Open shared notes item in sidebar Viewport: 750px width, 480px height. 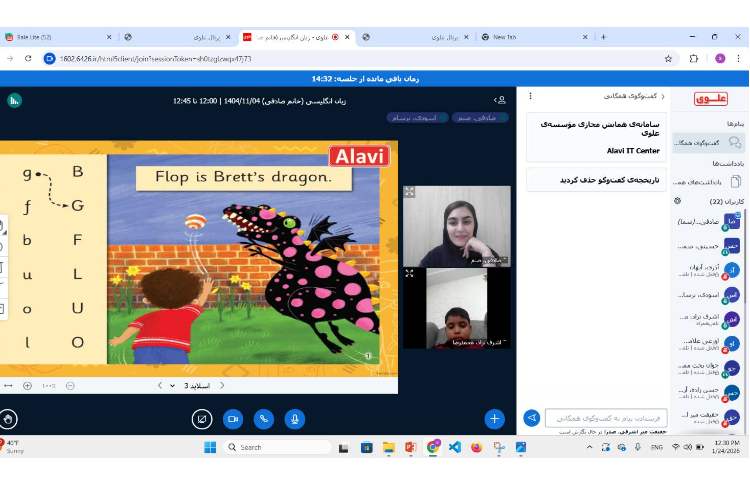(708, 182)
